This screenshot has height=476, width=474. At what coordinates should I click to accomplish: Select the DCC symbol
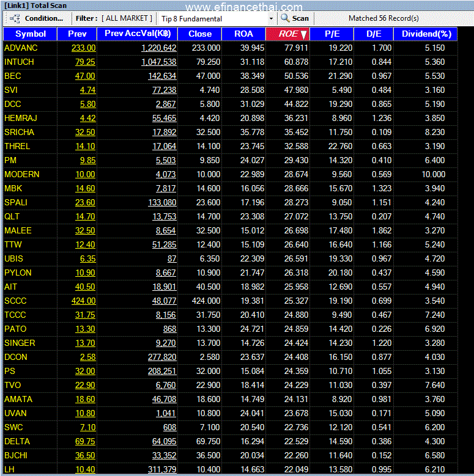12,104
